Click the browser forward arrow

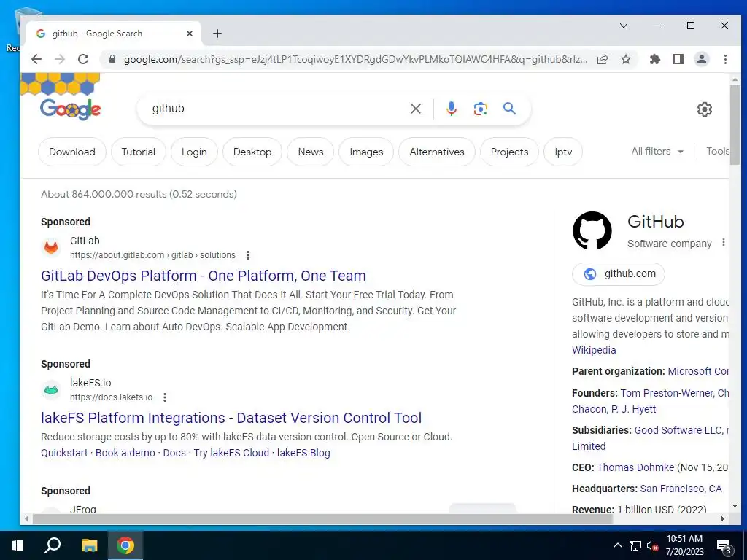[x=60, y=59]
